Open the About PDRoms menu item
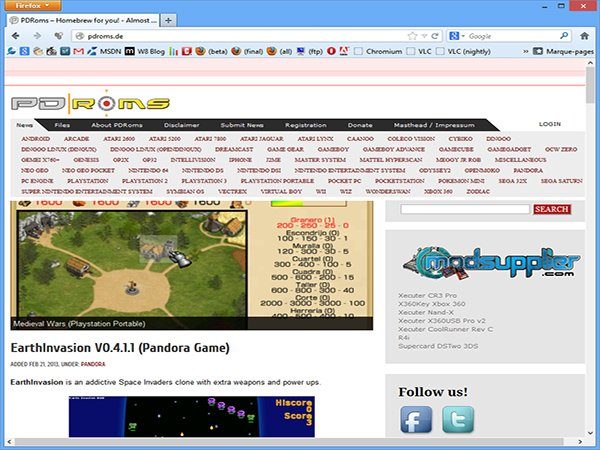600x450 pixels. 117,125
